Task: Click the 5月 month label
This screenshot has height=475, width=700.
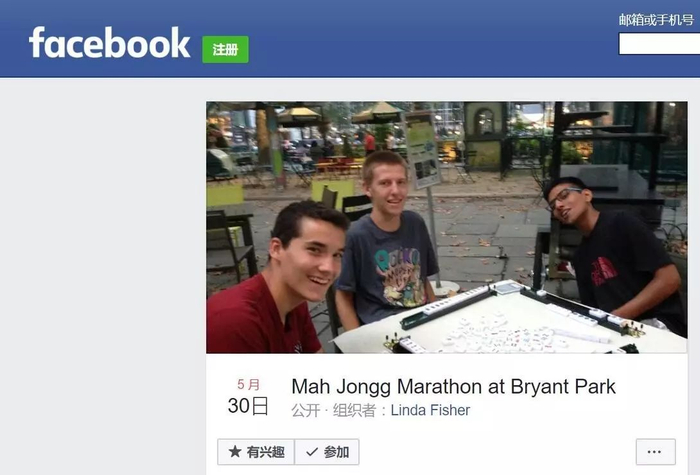Action: tap(248, 384)
